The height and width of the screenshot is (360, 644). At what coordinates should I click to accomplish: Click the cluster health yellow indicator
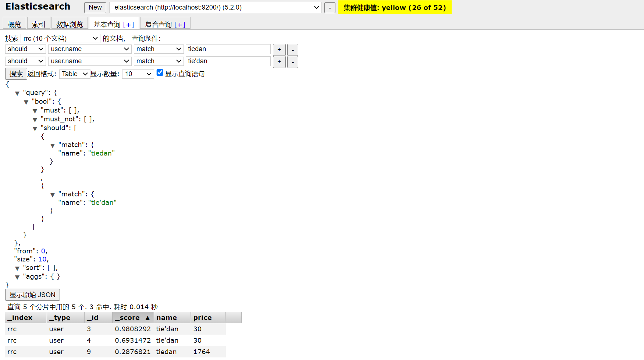coord(395,7)
